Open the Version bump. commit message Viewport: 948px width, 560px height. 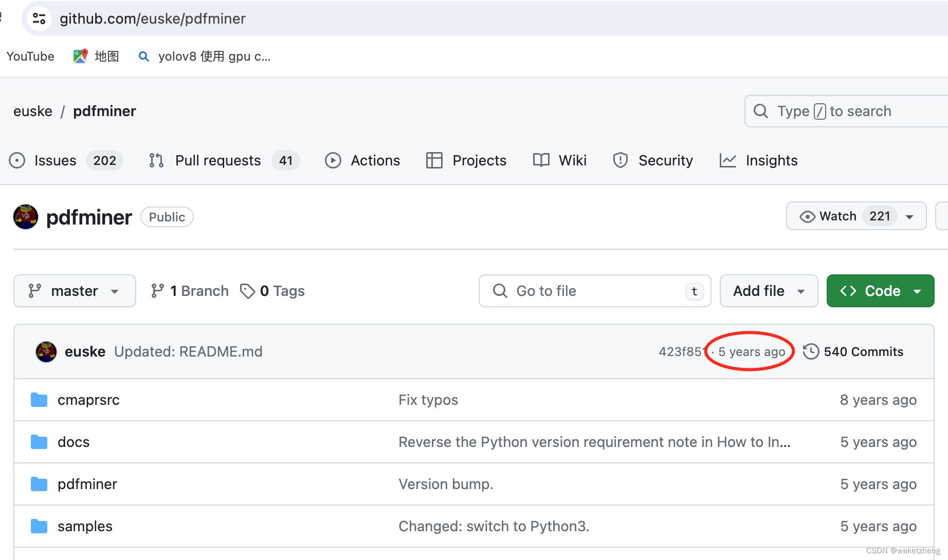click(446, 484)
